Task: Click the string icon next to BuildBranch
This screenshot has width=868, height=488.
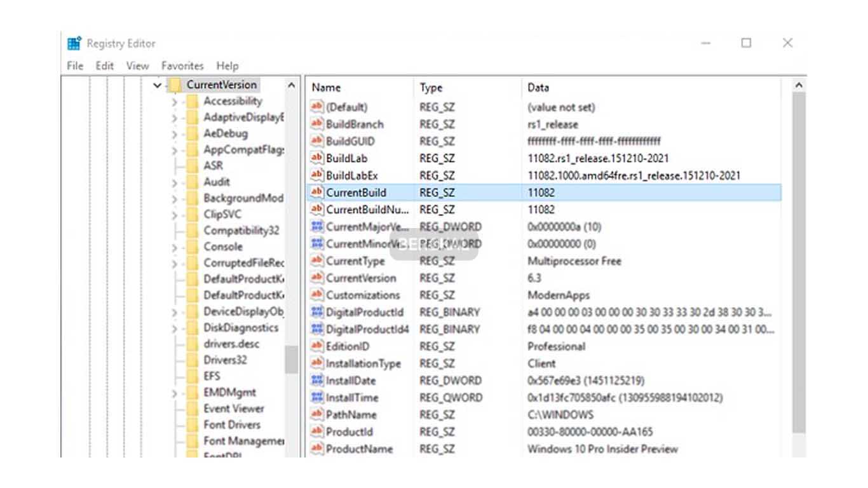Action: coord(316,124)
